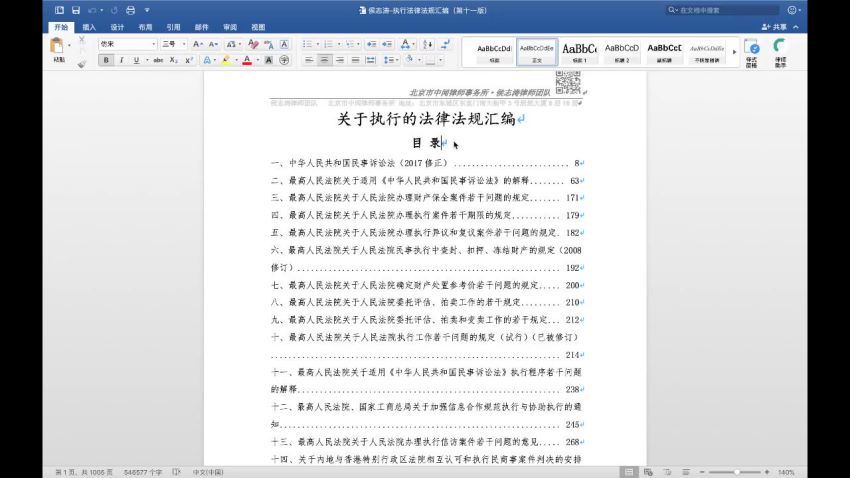Decrease font size with small A icon

(213, 44)
